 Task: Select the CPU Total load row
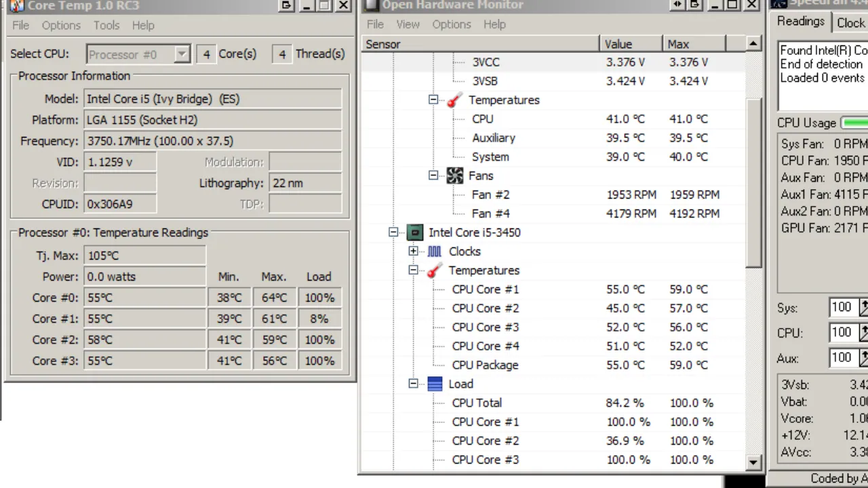click(552, 403)
